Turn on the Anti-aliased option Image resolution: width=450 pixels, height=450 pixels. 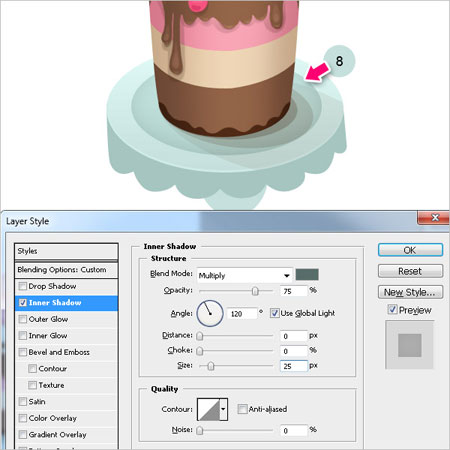point(242,409)
